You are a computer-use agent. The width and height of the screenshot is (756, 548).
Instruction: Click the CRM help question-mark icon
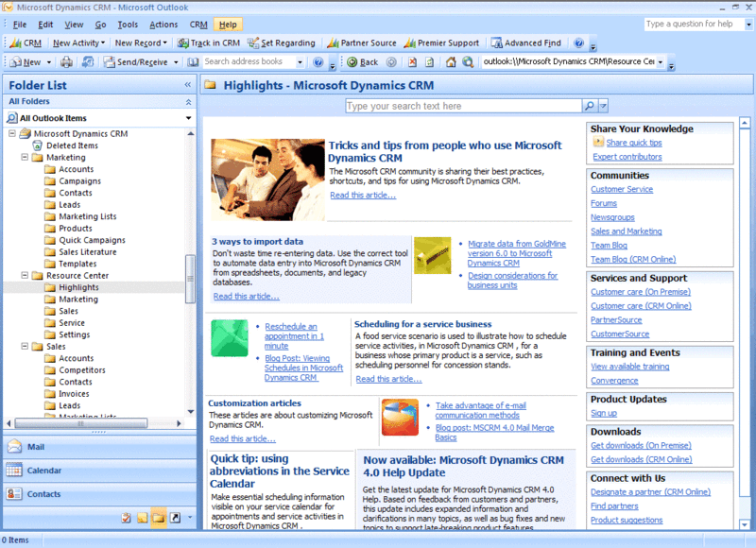pos(579,43)
